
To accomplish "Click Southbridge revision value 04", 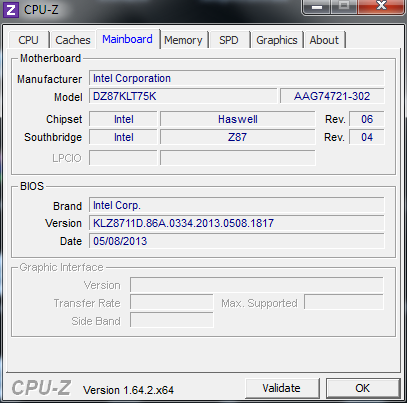I will click(x=367, y=137).
